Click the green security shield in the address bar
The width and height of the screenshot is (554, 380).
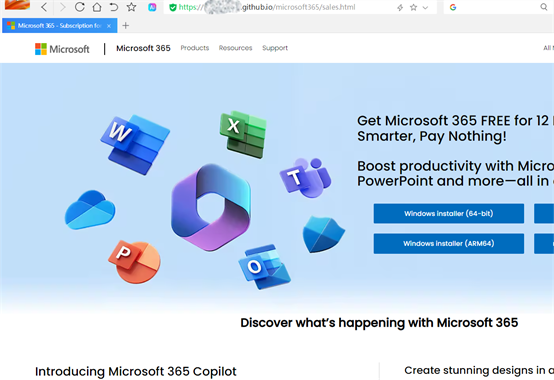pos(173,7)
